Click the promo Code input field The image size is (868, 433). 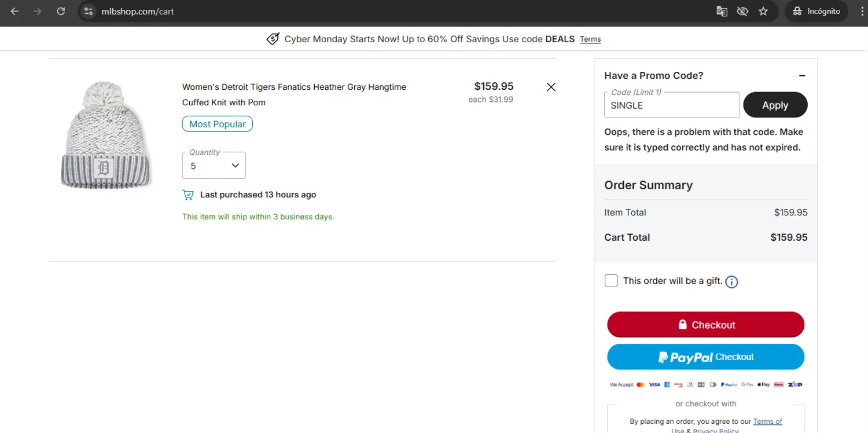click(x=672, y=105)
